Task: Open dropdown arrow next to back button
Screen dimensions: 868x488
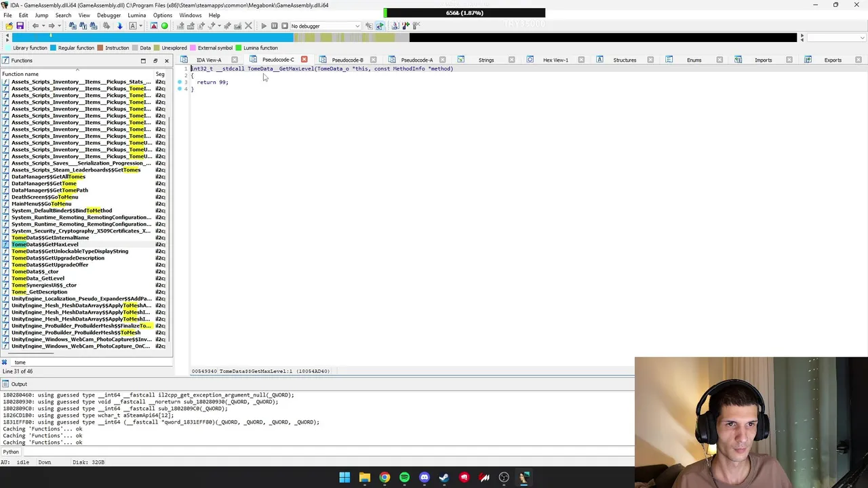Action: 43,26
